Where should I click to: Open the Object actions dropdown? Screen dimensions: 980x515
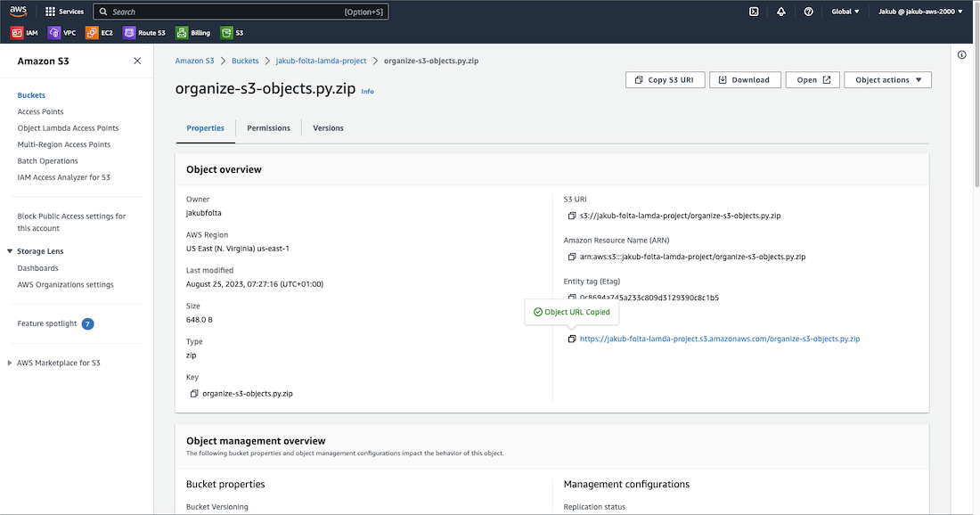887,80
